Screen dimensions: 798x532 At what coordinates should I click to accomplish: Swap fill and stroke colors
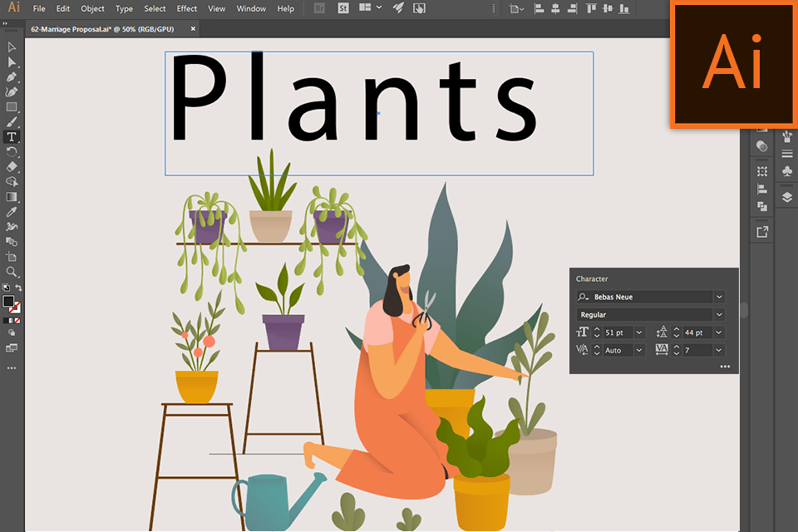click(x=18, y=288)
